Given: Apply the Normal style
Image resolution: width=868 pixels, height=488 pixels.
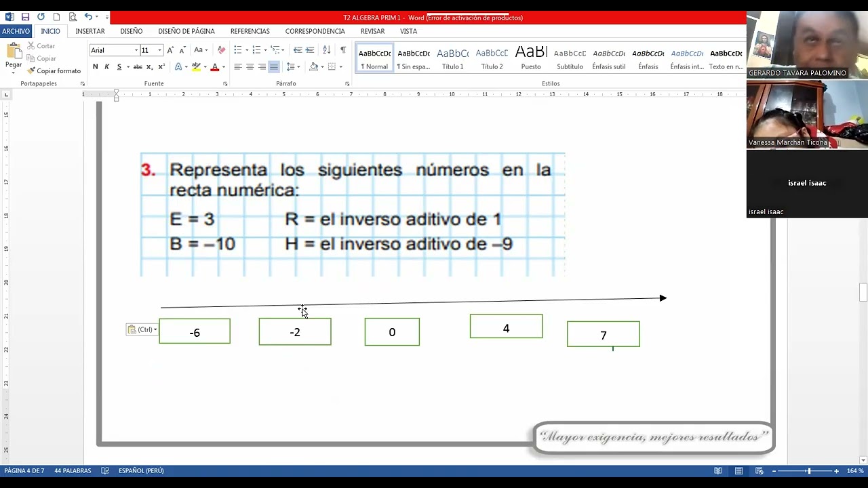Looking at the screenshot, I should click(x=374, y=58).
